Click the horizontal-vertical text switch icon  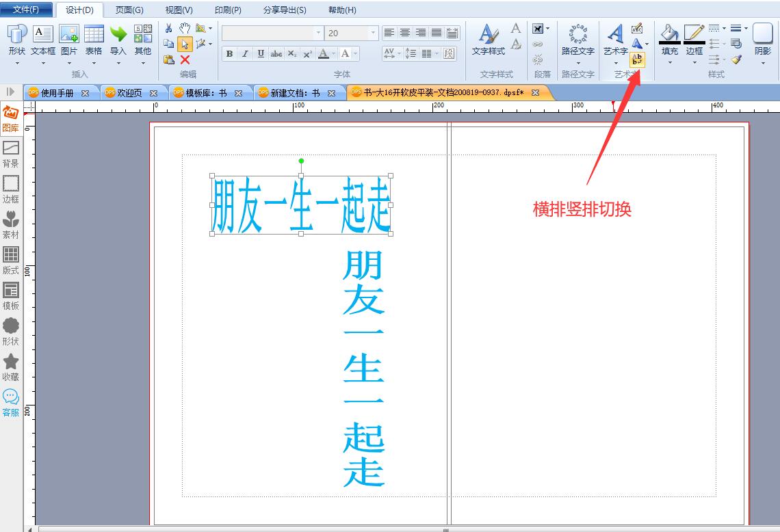coord(637,59)
